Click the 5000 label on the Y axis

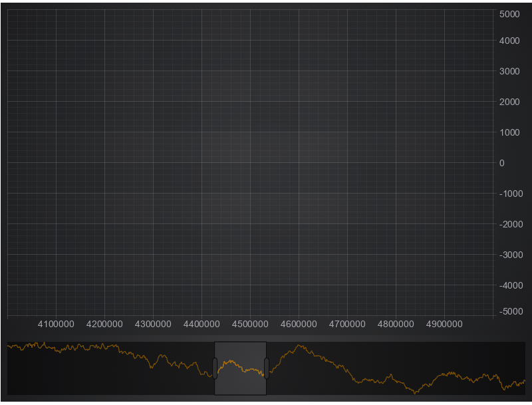pos(509,14)
